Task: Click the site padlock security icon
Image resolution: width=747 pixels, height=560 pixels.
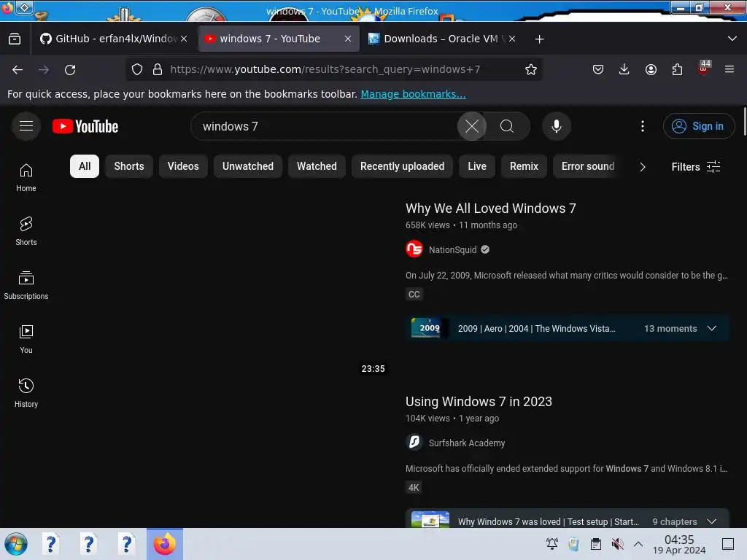Action: [x=158, y=69]
